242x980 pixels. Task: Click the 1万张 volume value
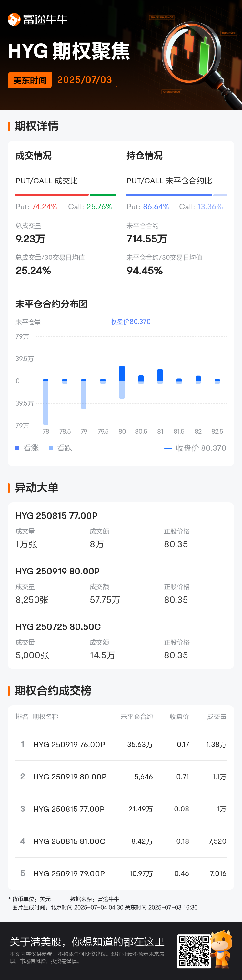tap(26, 544)
